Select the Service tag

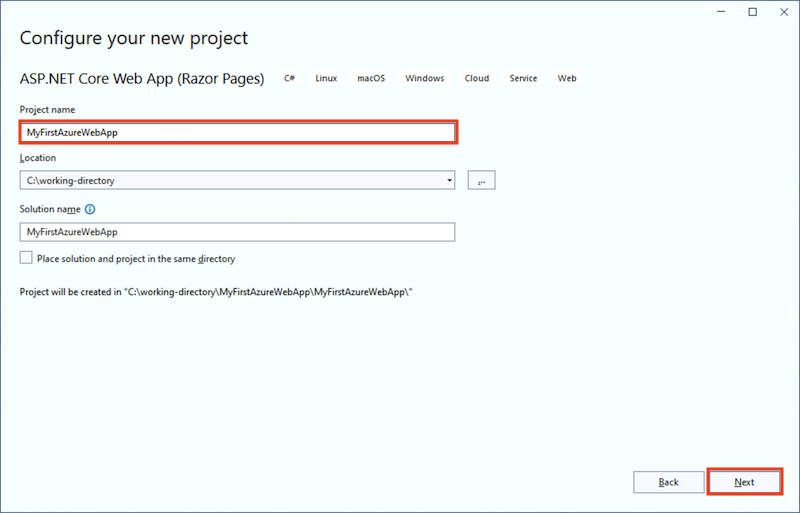(x=523, y=78)
